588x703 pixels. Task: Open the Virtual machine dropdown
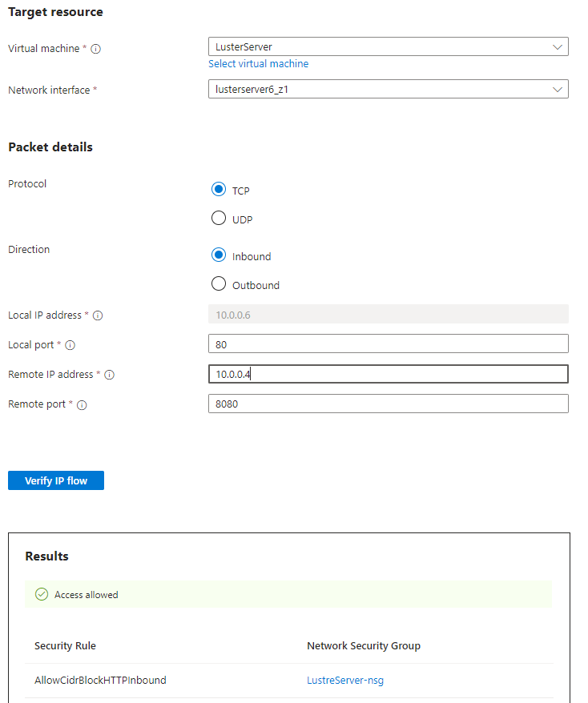pyautogui.click(x=388, y=47)
